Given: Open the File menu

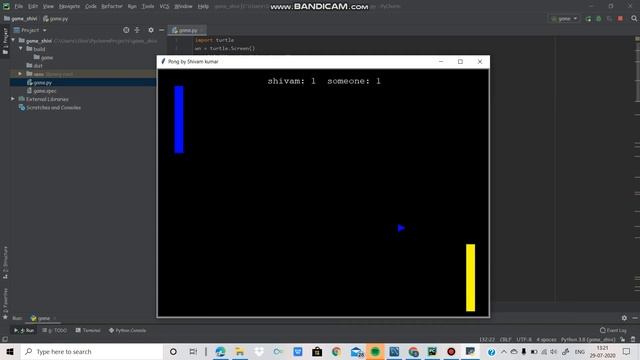Looking at the screenshot, I should tap(19, 6).
